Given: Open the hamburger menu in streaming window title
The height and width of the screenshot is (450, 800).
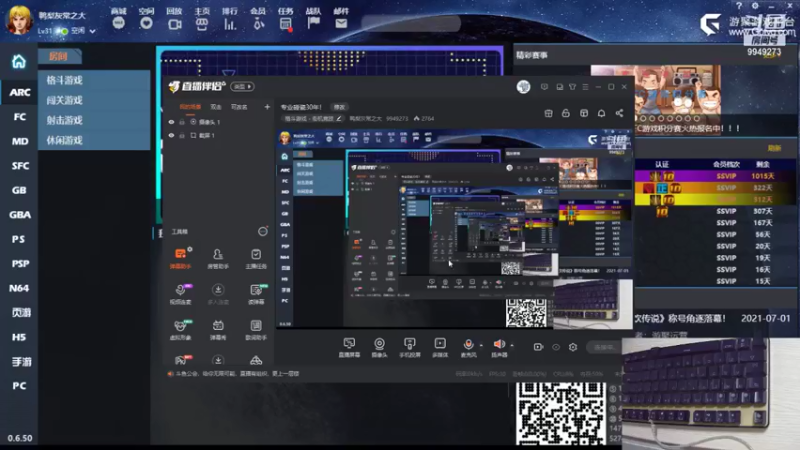Looking at the screenshot, I should 585,87.
